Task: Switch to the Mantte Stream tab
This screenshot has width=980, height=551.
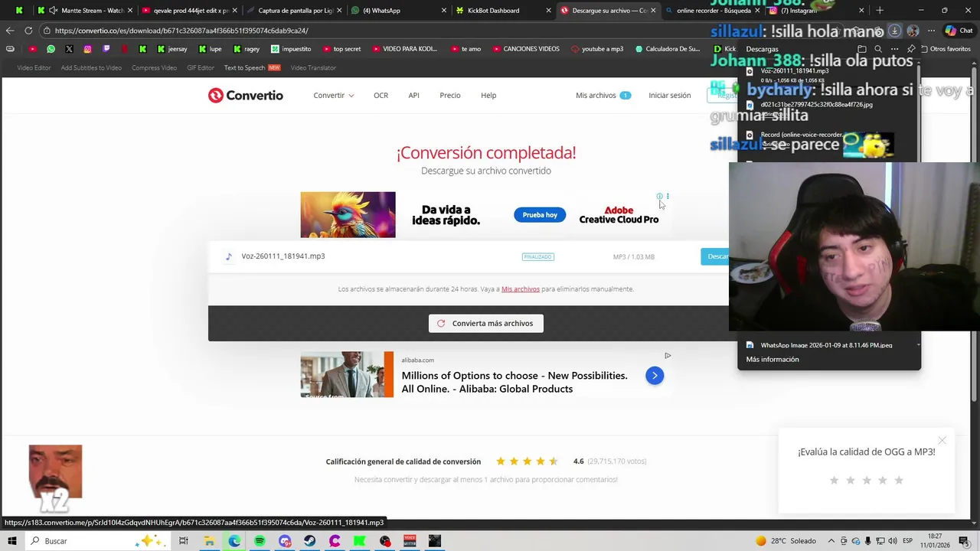Action: coord(86,11)
